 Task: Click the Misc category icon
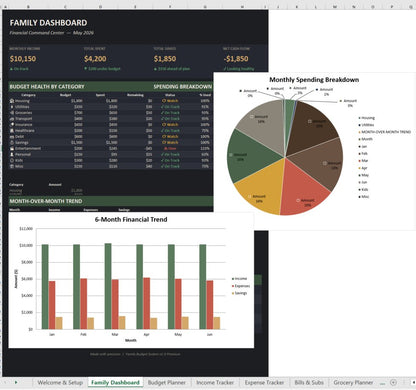coord(12,166)
